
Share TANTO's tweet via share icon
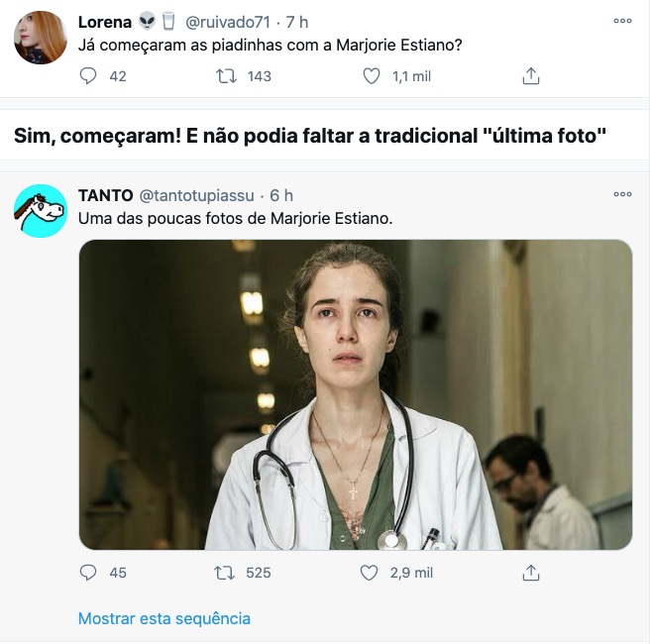(x=530, y=573)
